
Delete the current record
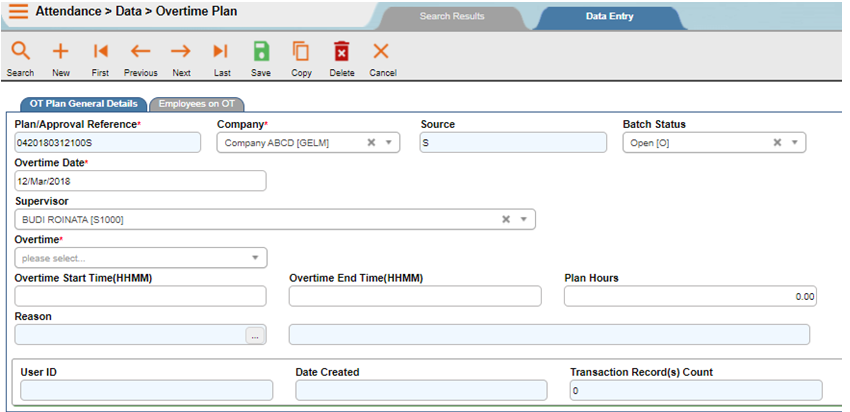click(x=341, y=52)
